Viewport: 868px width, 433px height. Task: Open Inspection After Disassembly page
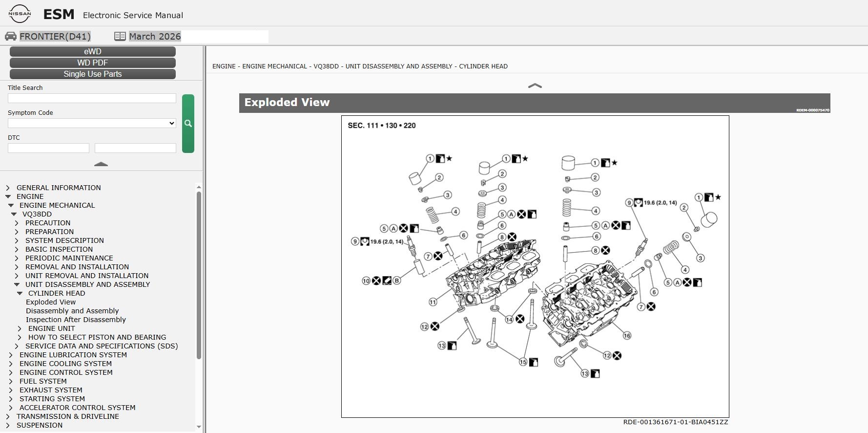(x=76, y=320)
